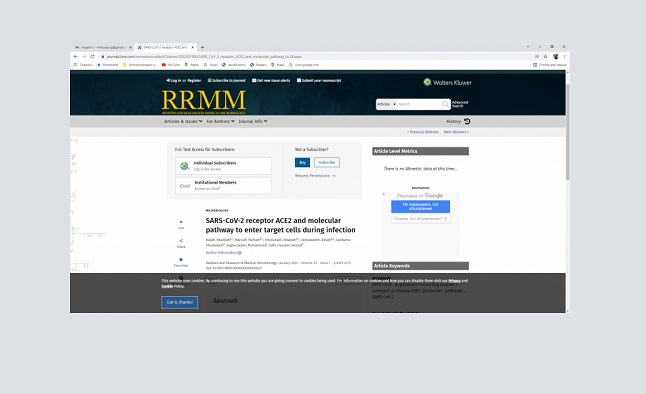Open the History icon
Image resolution: width=646 pixels, height=394 pixels.
[467, 121]
